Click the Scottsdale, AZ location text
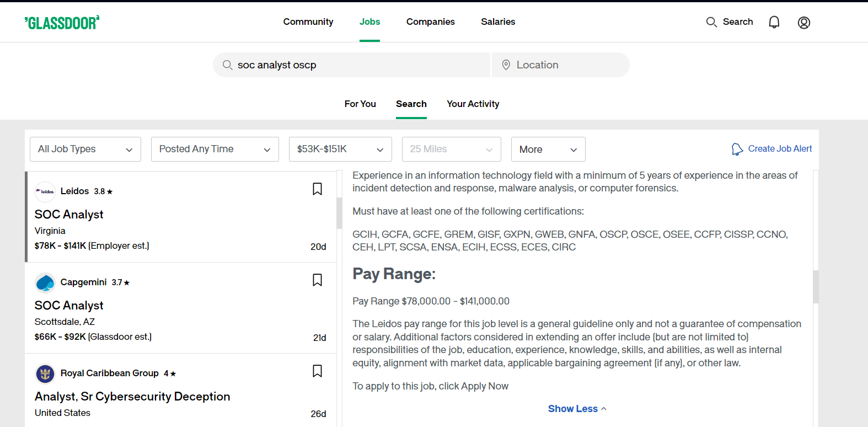Screen dimensions: 868x427 65,322
